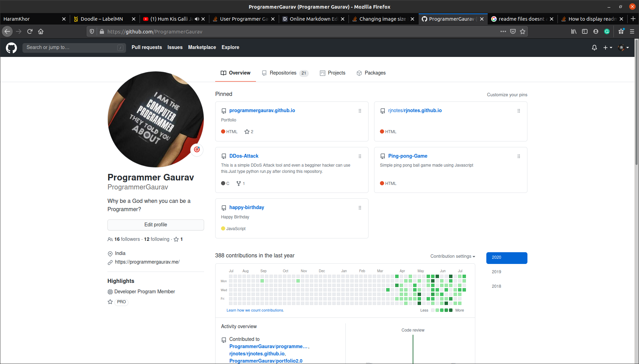Screen dimensions: 639x364
Task: Open happy-birthday repository link
Action: click(x=247, y=207)
